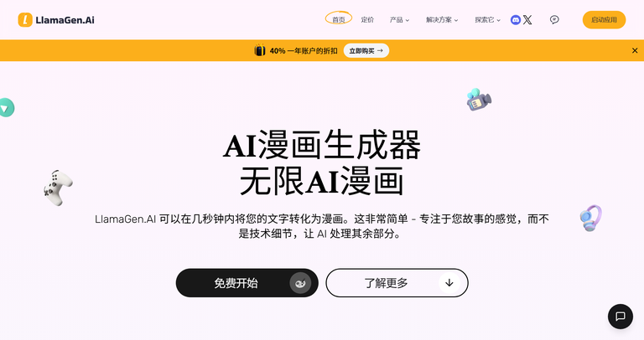Click the video camera 3D icon
The width and height of the screenshot is (644, 340).
(479, 100)
